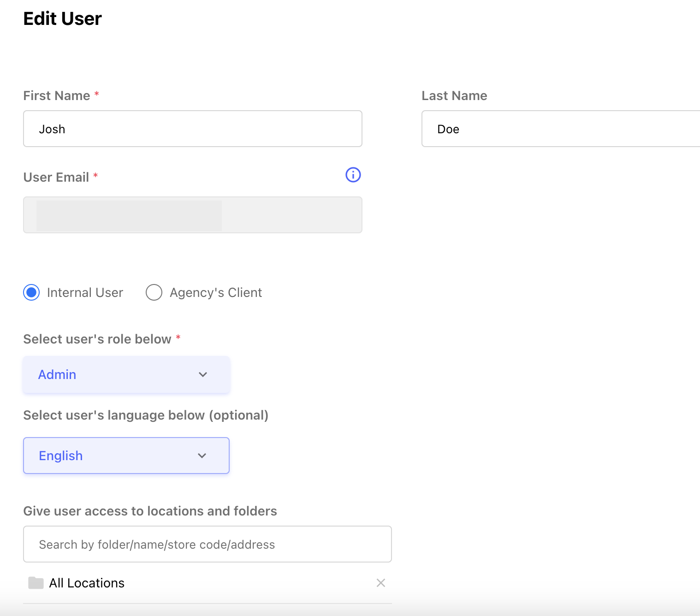Viewport: 700px width, 616px height.
Task: Open the English language dropdown
Action: click(x=126, y=456)
